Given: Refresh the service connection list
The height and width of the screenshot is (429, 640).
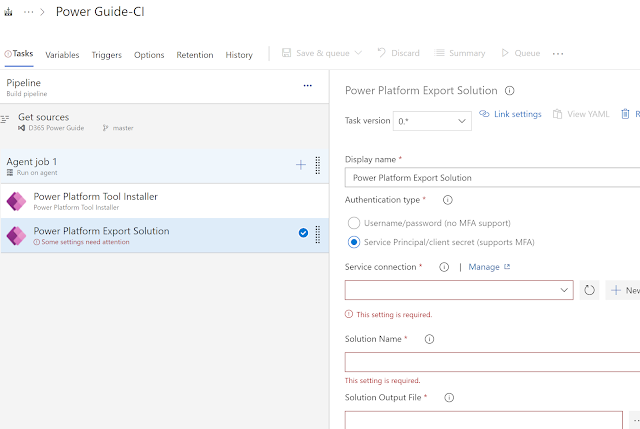Looking at the screenshot, I should [589, 290].
